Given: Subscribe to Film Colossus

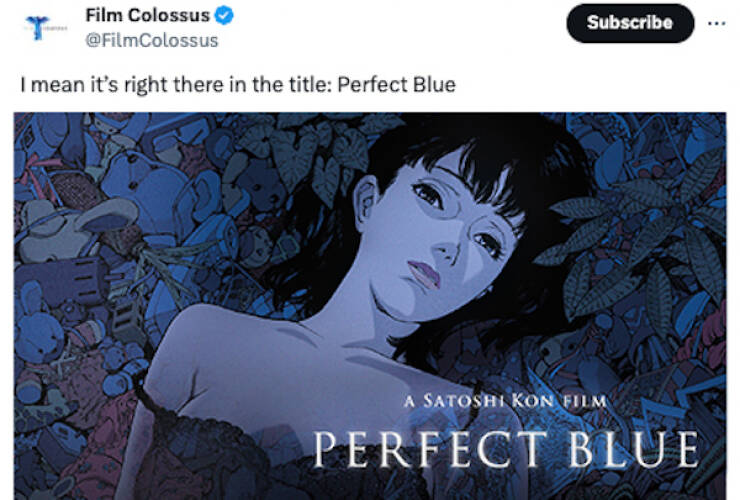Looking at the screenshot, I should tap(630, 23).
